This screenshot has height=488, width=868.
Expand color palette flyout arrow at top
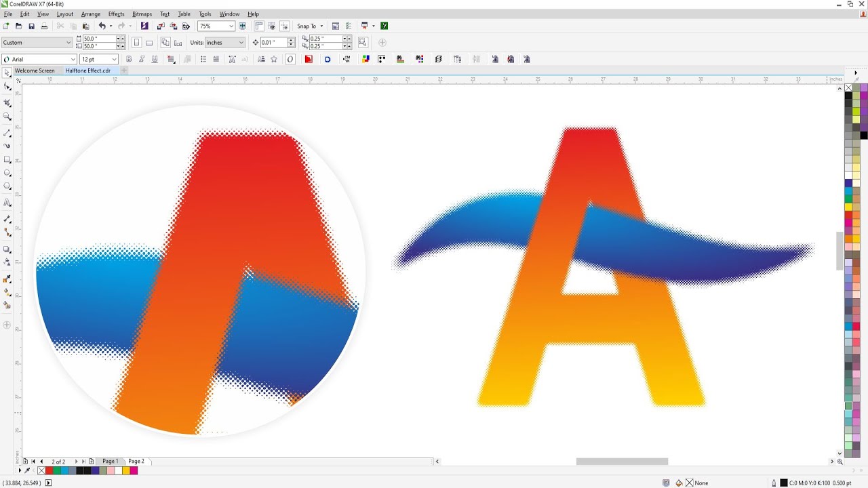tap(856, 73)
